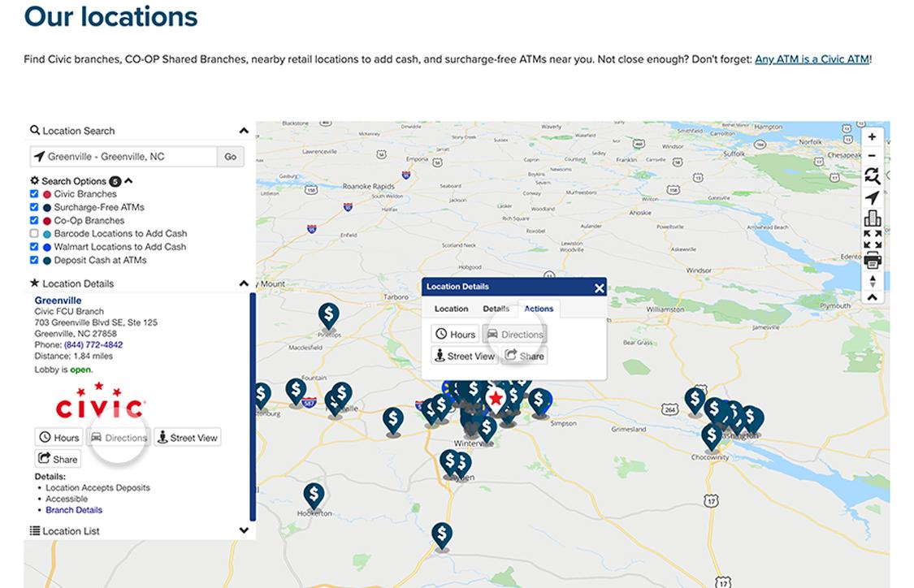The image size is (914, 588).
Task: Toggle Co-Op Branches checkbox
Action: pos(34,220)
